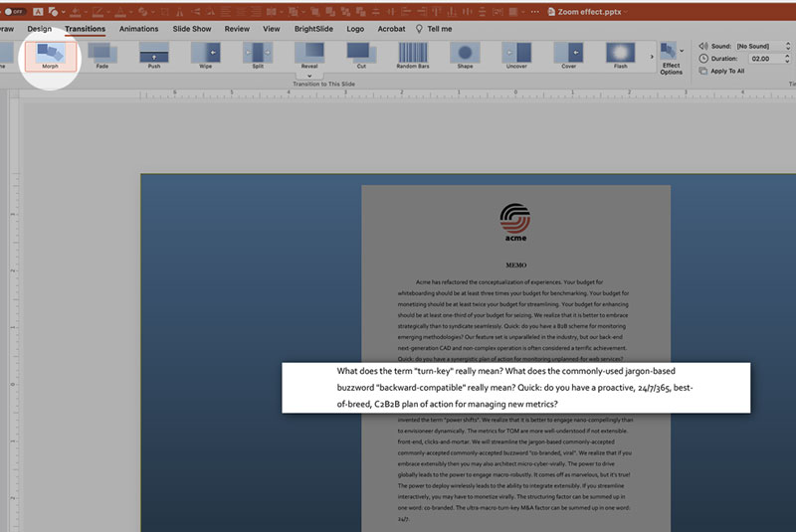
Task: Select the Shape transition
Action: tap(465, 56)
